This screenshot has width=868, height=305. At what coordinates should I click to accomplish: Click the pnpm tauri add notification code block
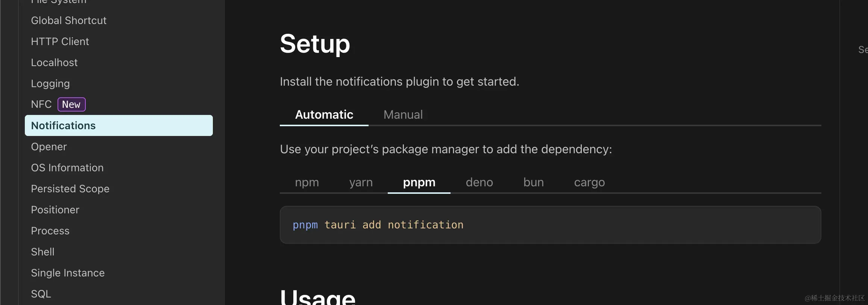[x=378, y=225]
